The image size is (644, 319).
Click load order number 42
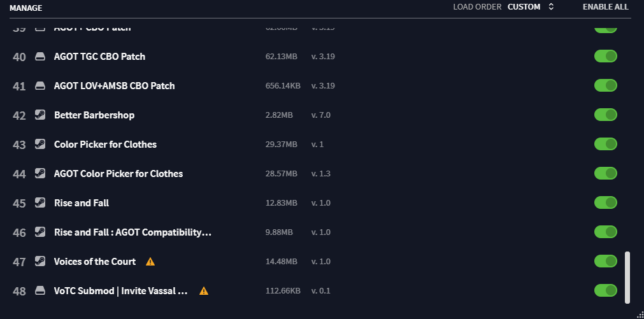point(19,116)
